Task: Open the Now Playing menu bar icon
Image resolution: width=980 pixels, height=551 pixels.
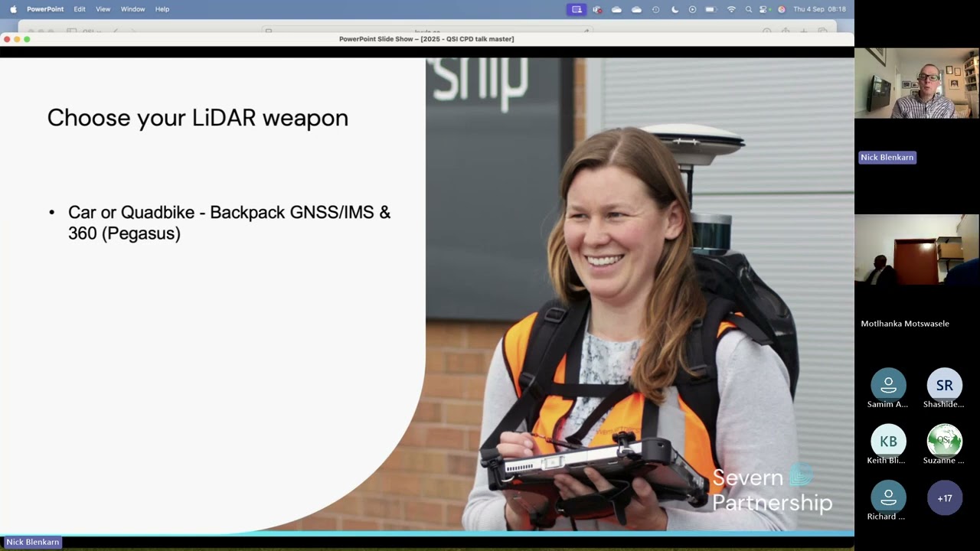Action: click(x=692, y=9)
